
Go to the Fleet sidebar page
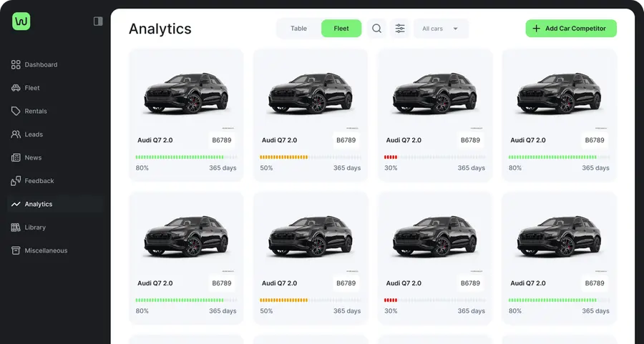point(55,88)
